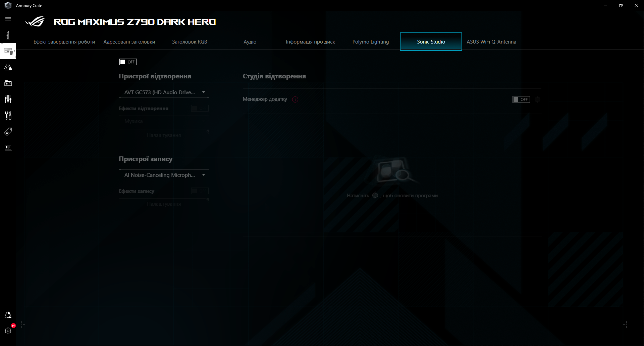Switch to the Polymo Lighting tab

coord(370,42)
